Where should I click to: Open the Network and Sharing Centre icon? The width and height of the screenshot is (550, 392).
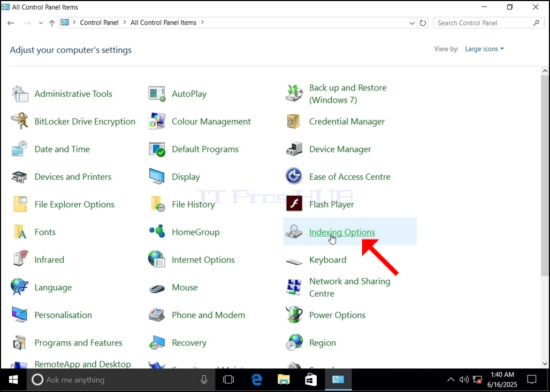[294, 287]
